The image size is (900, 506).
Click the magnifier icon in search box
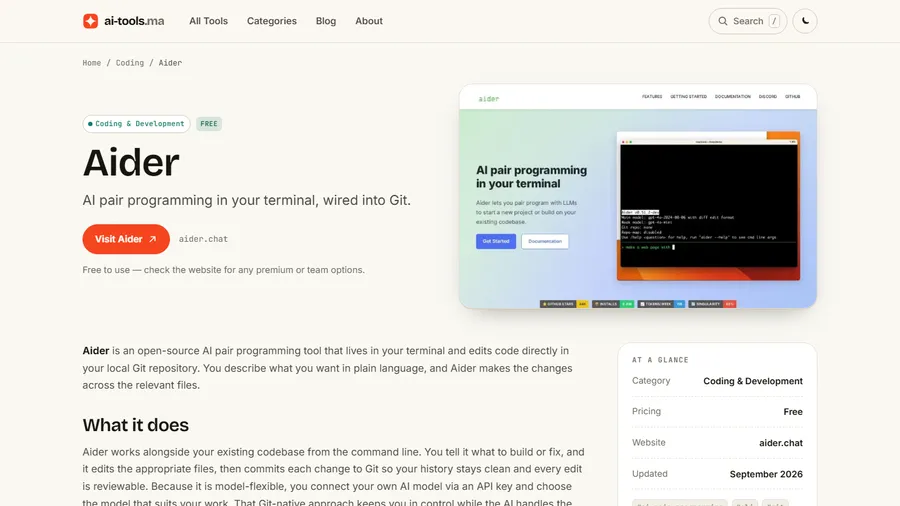click(x=723, y=21)
